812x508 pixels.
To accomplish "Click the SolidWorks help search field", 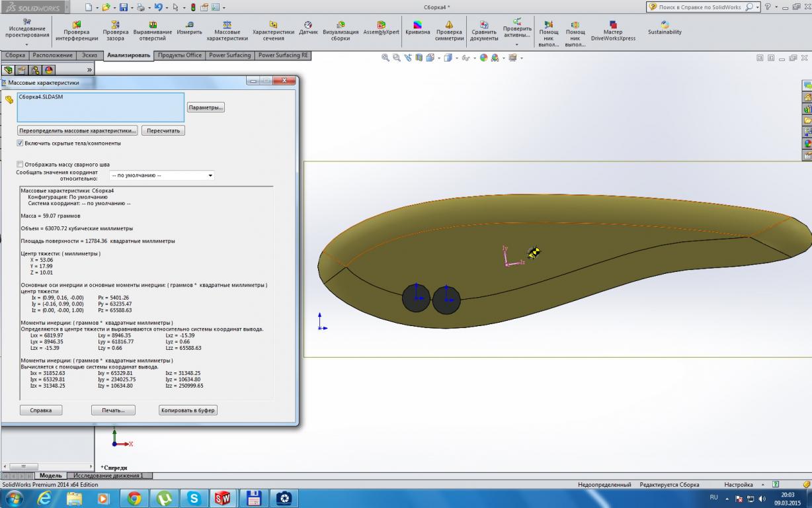I will pos(701,7).
